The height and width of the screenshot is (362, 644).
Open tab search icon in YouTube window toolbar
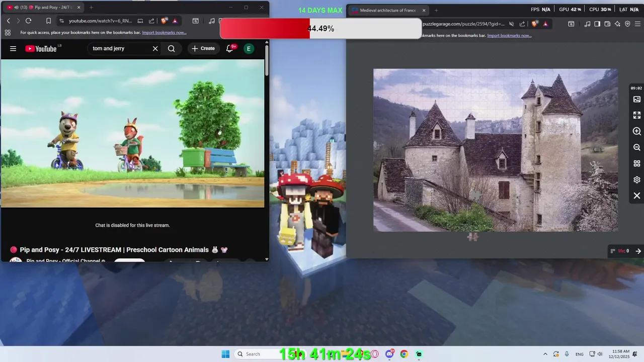[x=195, y=21]
